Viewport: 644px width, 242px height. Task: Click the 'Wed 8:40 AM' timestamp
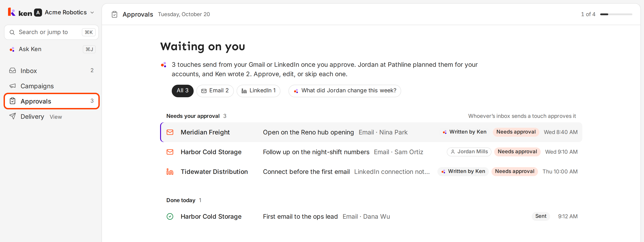point(561,132)
